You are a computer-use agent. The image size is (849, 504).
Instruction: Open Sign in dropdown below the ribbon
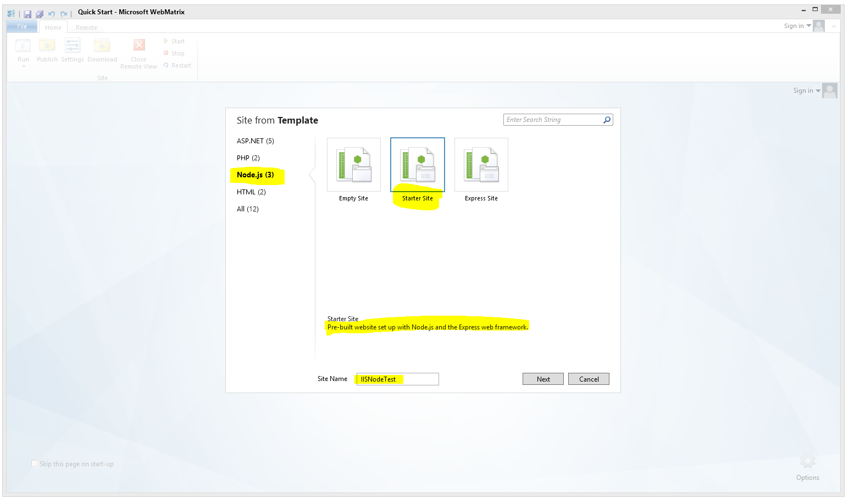point(807,91)
